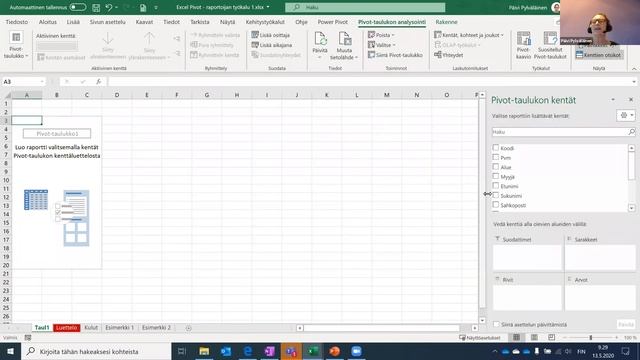Switch to the Esimerkki 2 sheet tab

(156, 328)
